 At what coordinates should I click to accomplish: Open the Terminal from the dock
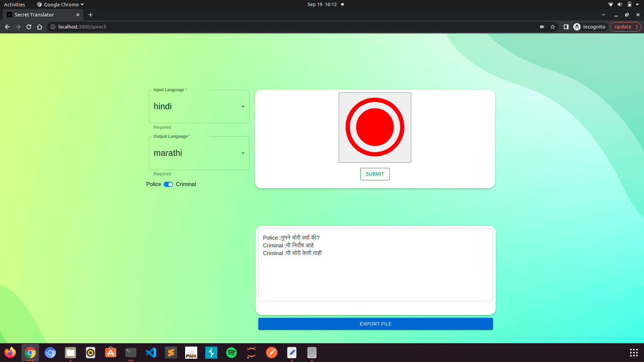coord(131,353)
